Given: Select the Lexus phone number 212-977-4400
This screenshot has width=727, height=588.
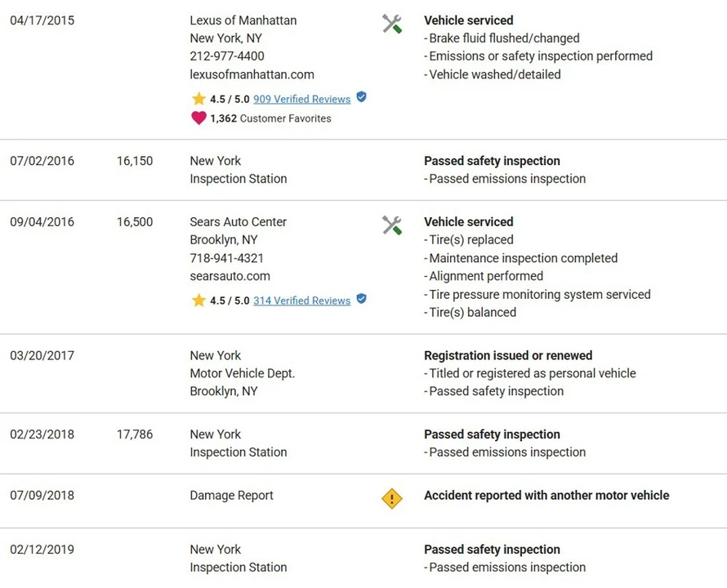Looking at the screenshot, I should coord(227,56).
